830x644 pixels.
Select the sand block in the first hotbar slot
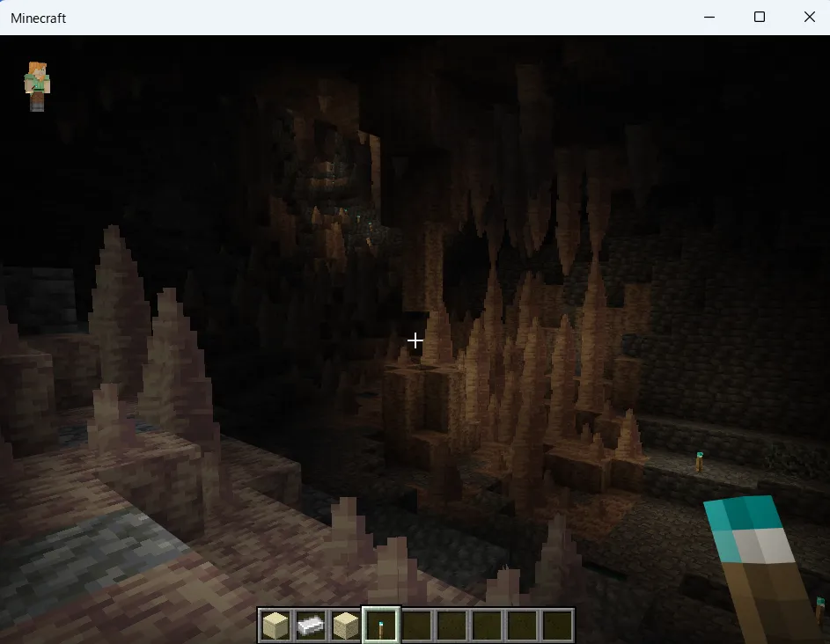tap(275, 626)
